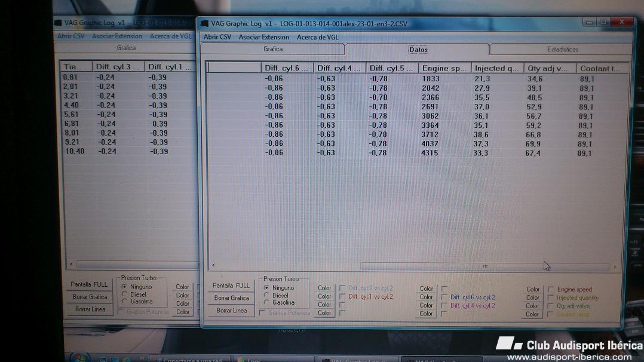This screenshot has height=362, width=644.
Task: Check the Injected quantity checkbox
Action: [x=551, y=297]
